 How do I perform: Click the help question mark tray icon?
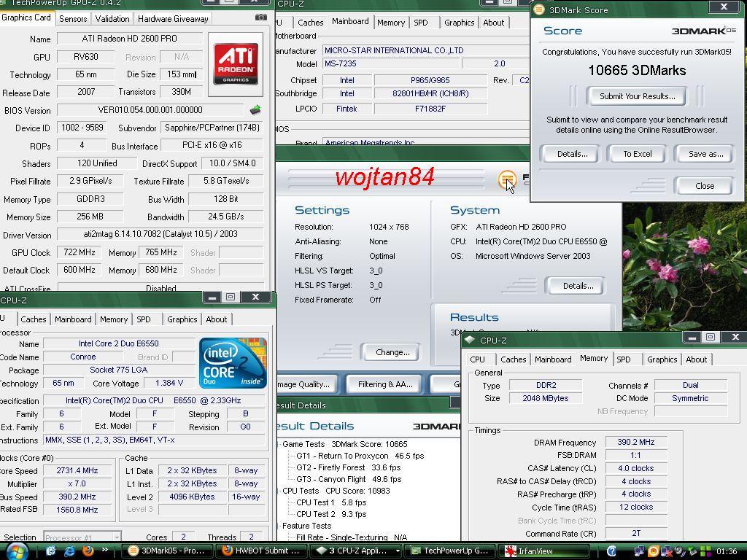(x=612, y=551)
